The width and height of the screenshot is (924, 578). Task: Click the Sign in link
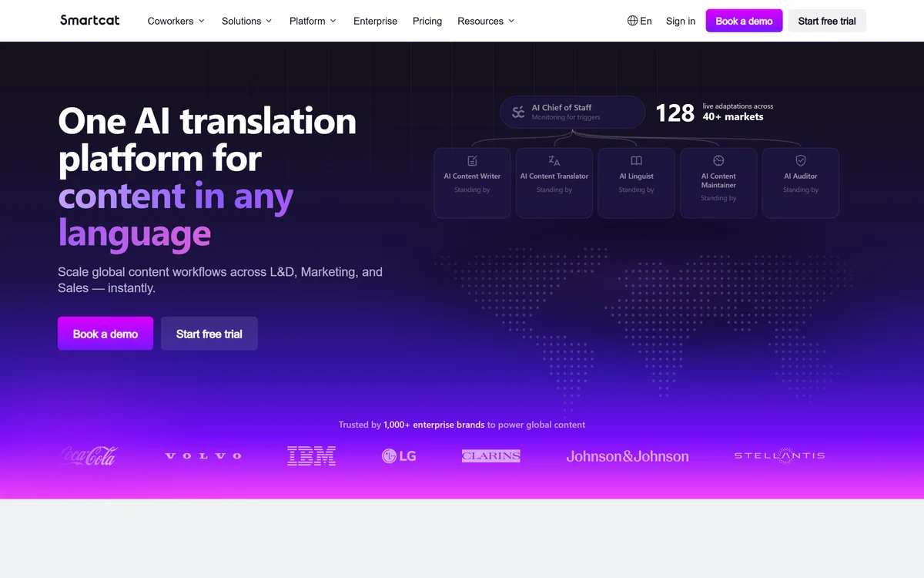(681, 21)
